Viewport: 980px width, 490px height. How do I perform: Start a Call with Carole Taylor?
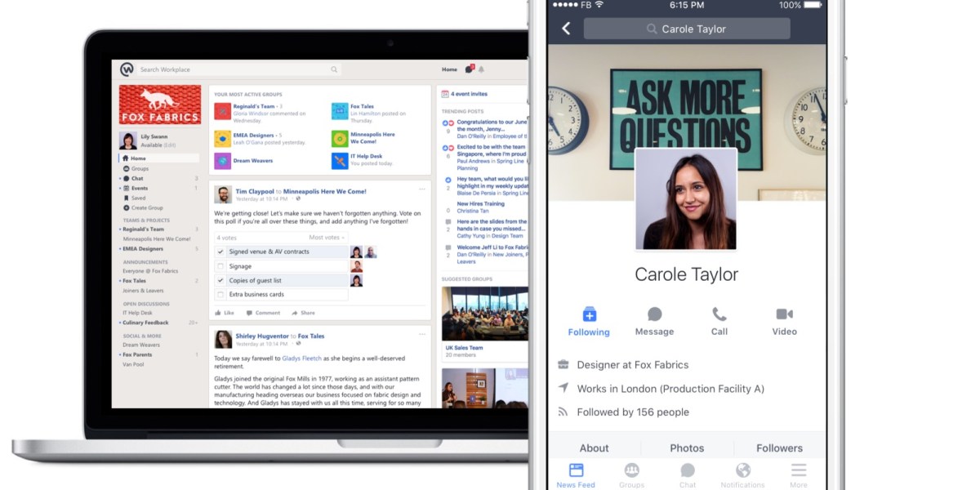[x=719, y=321]
